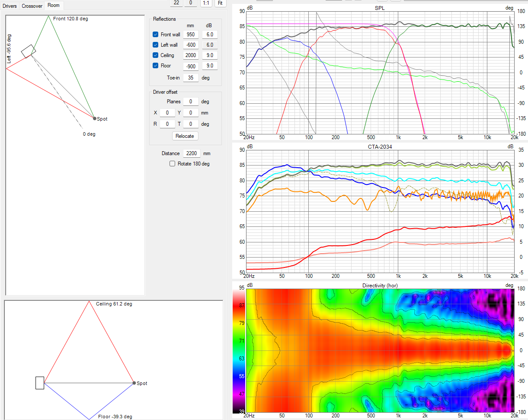
Task: Click the '0 deg' axis label
Action: click(89, 134)
